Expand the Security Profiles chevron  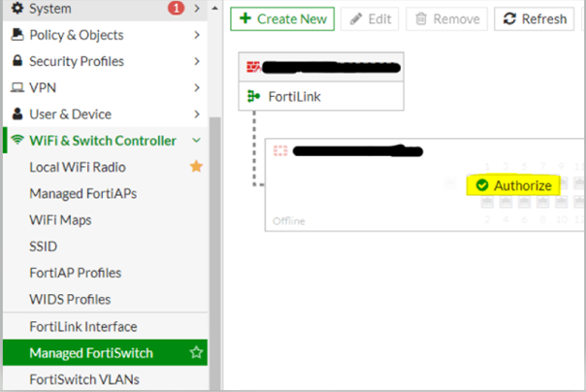click(197, 61)
